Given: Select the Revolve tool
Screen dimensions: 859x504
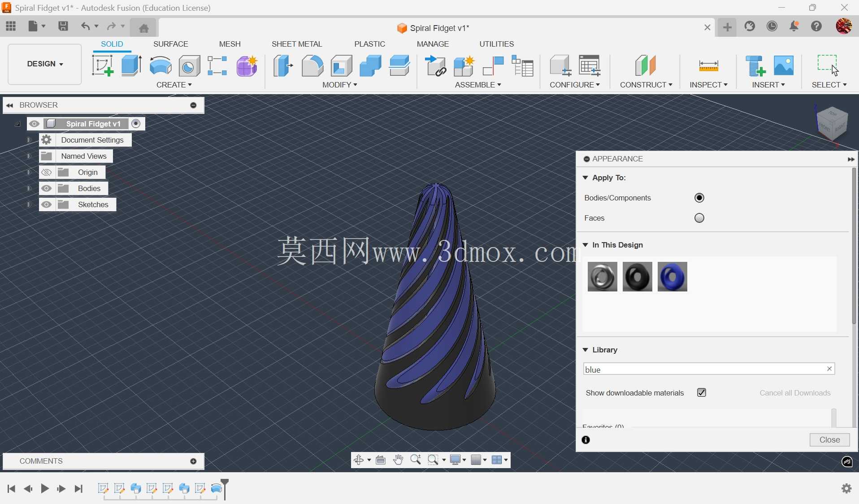Looking at the screenshot, I should [x=160, y=65].
